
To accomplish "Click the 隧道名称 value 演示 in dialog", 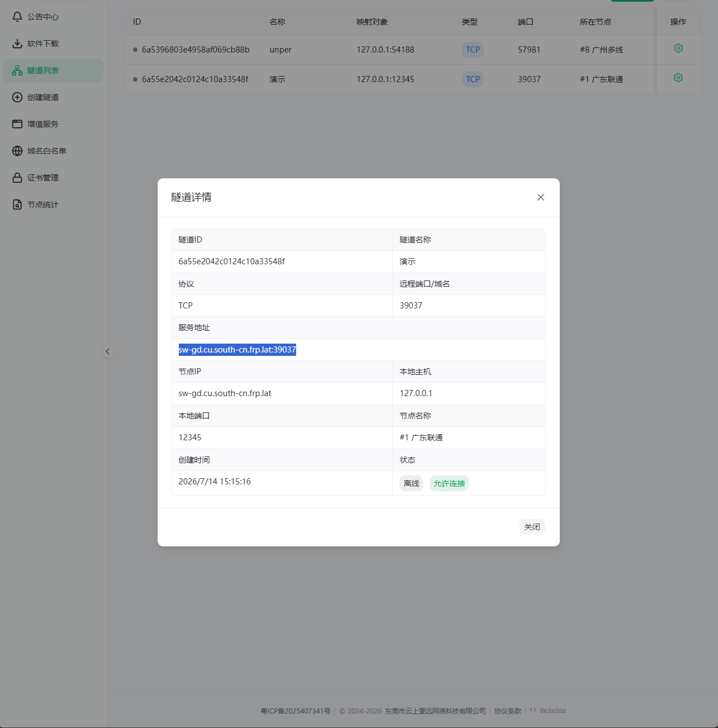I will click(x=407, y=261).
